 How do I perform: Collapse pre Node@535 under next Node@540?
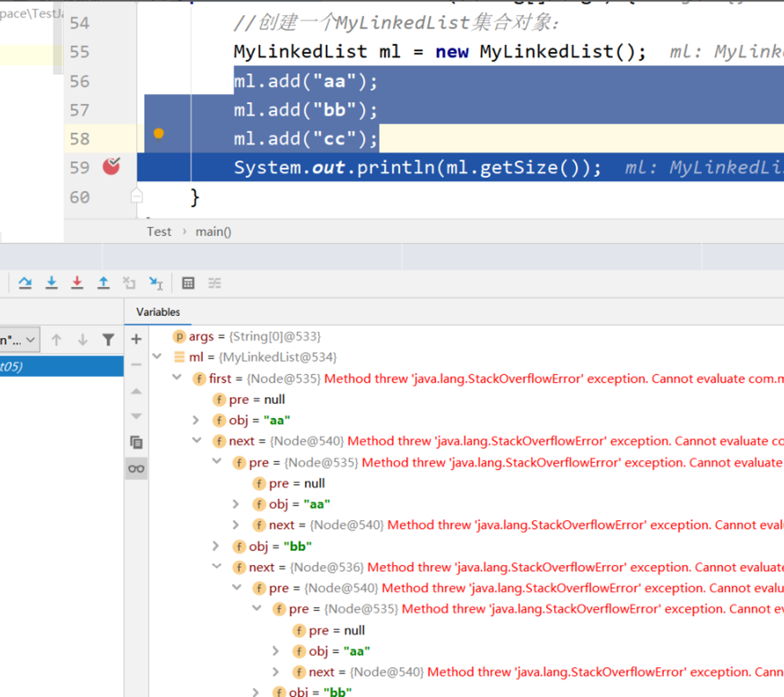pyautogui.click(x=216, y=461)
